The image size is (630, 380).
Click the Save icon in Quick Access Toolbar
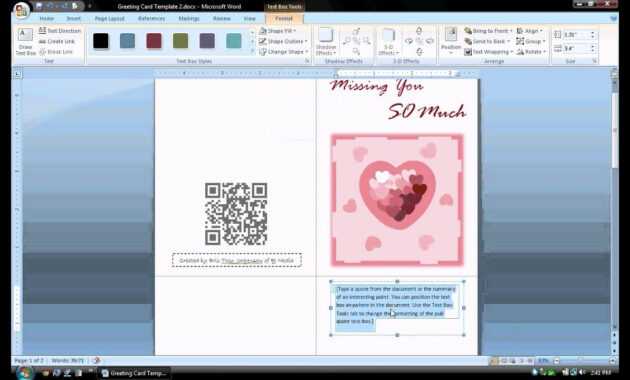coord(39,6)
